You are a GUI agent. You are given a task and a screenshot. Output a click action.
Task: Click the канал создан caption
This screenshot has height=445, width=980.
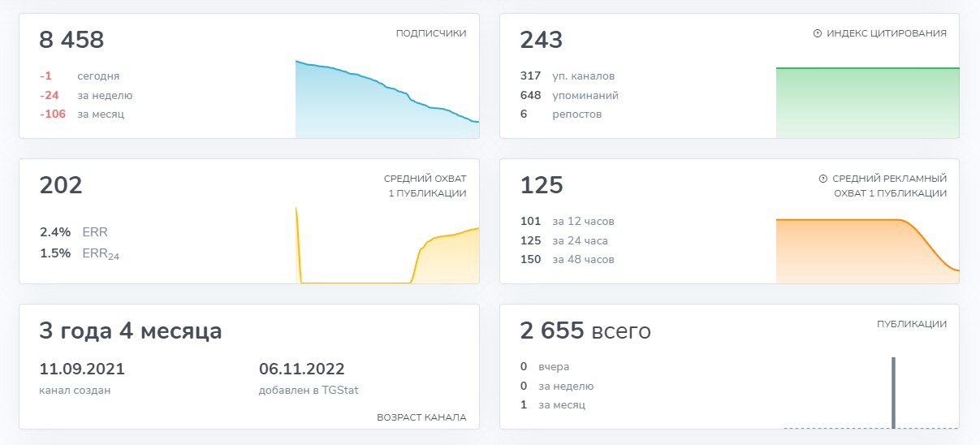pos(75,390)
